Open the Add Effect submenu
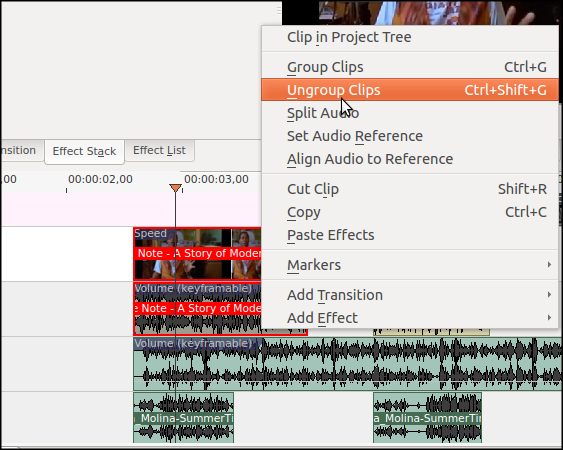The image size is (563, 450). point(410,318)
